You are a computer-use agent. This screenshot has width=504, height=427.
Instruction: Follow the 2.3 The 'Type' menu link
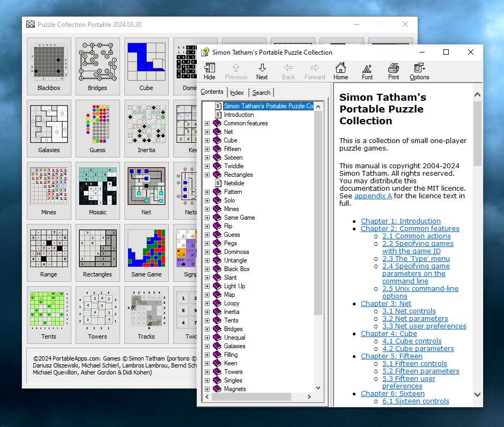416,259
